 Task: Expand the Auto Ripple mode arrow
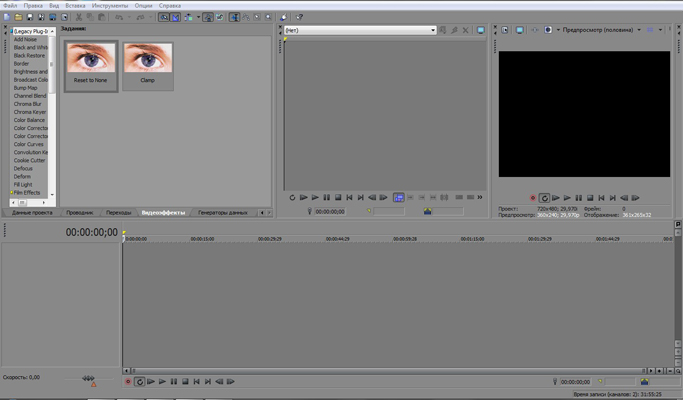(198, 17)
